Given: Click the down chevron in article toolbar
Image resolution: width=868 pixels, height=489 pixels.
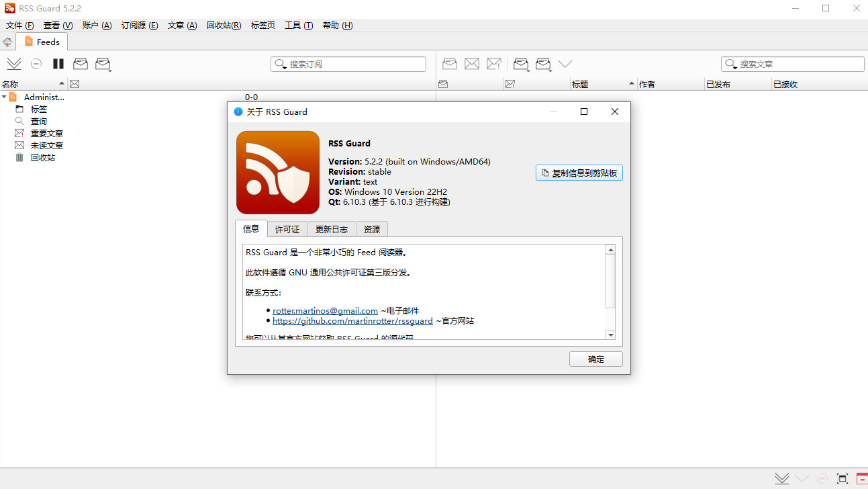Looking at the screenshot, I should point(565,64).
